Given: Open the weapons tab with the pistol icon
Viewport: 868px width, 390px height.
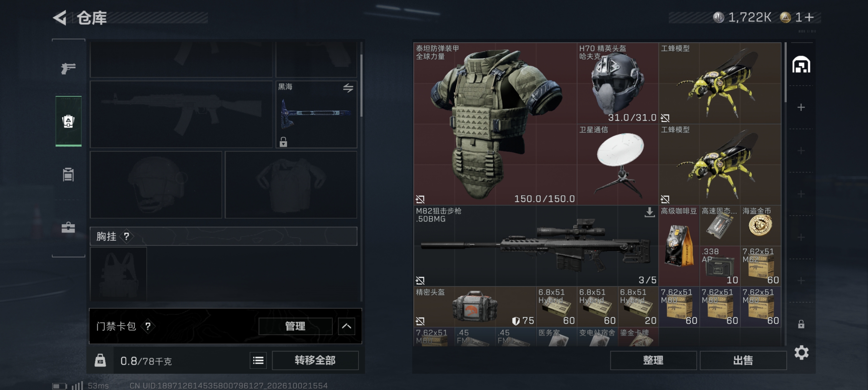Looking at the screenshot, I should point(68,68).
